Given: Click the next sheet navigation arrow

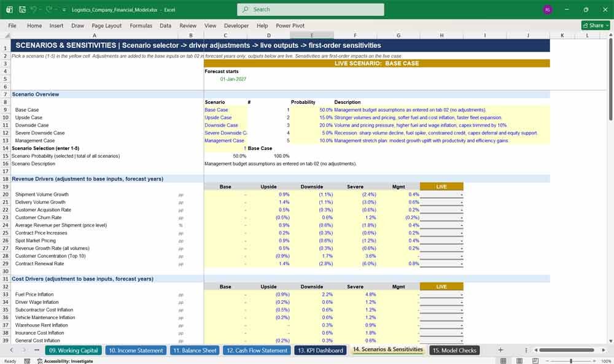Looking at the screenshot, I should (23, 350).
